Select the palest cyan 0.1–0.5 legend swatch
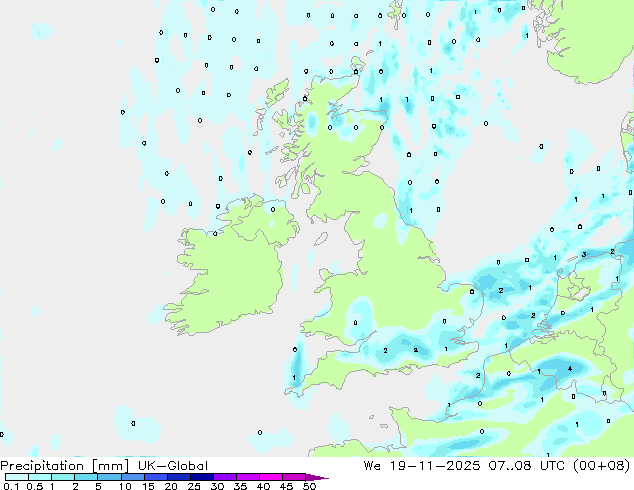The height and width of the screenshot is (490, 634). tap(17, 477)
